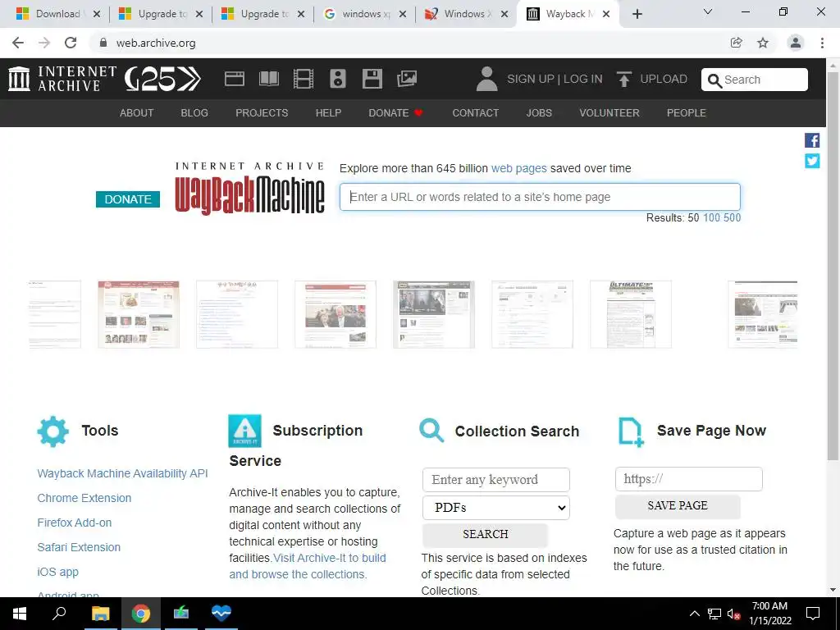Click the page vertical scrollbar
Screen dimensions: 840x630
pyautogui.click(x=833, y=265)
